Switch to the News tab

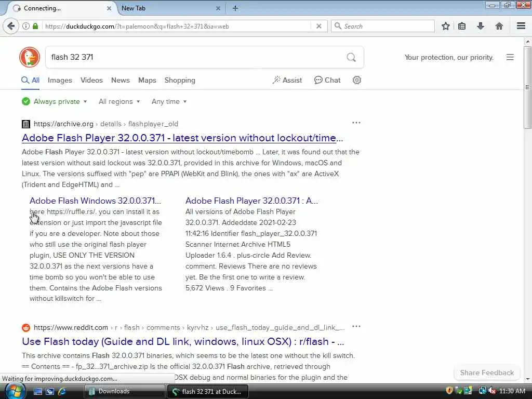121,81
